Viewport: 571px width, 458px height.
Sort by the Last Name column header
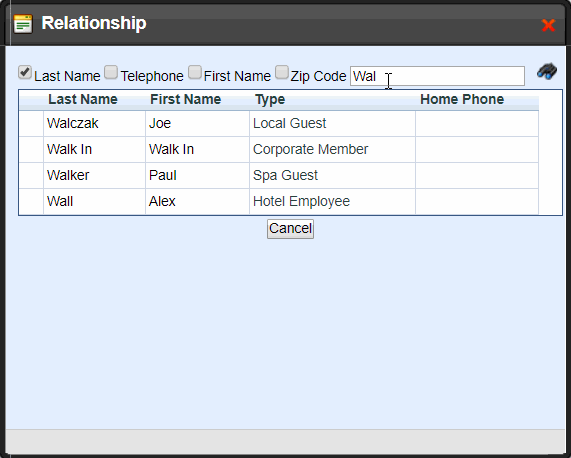click(83, 99)
